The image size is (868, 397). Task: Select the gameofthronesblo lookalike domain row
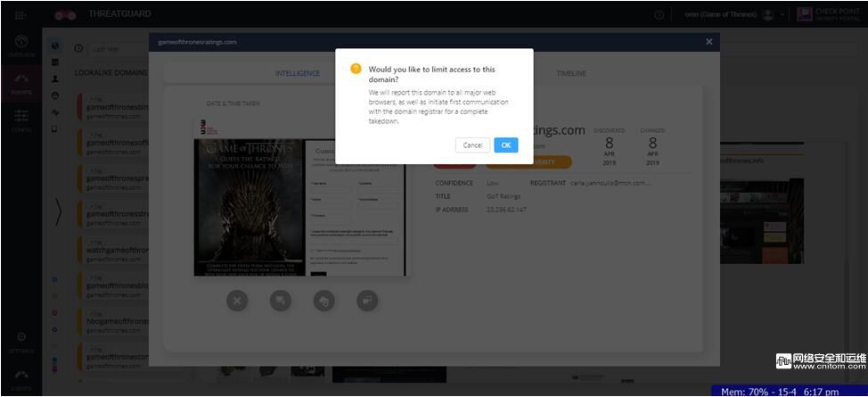point(113,286)
